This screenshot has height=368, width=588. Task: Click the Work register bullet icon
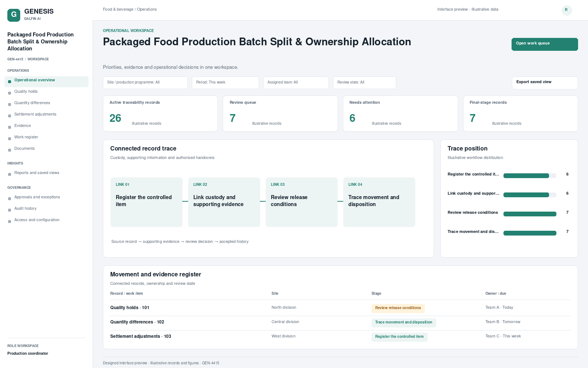click(10, 139)
